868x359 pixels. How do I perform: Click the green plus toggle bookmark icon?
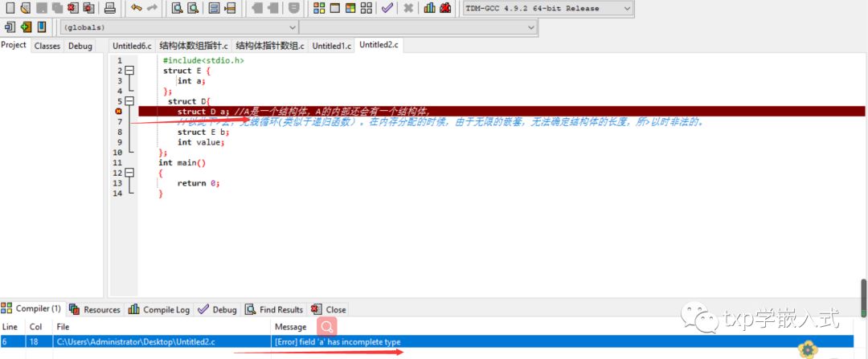[x=26, y=27]
